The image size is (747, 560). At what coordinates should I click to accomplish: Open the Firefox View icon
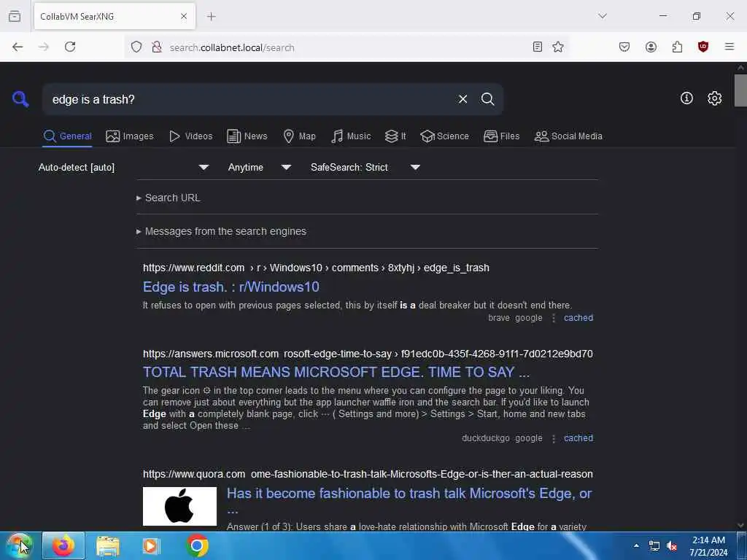pos(15,16)
